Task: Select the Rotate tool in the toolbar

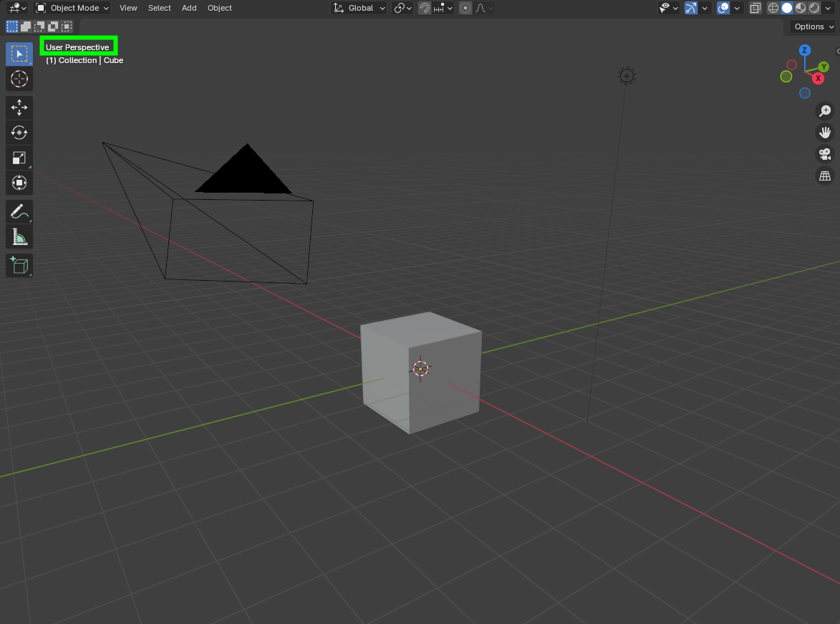Action: 19,133
